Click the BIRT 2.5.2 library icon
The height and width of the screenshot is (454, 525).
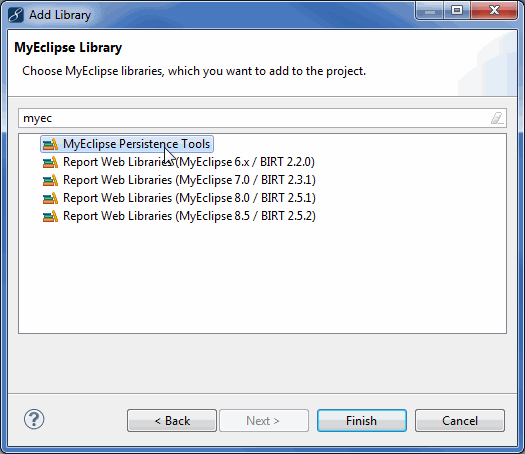pyautogui.click(x=50, y=217)
